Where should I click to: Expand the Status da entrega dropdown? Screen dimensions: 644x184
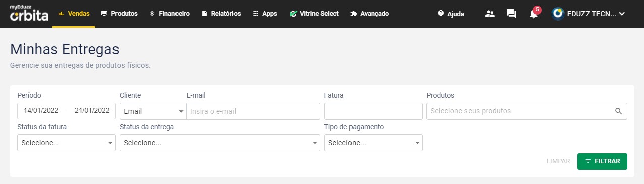219,143
